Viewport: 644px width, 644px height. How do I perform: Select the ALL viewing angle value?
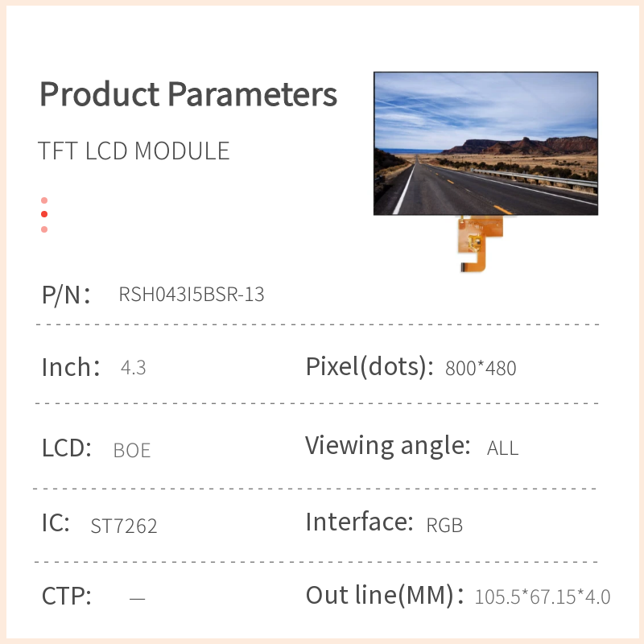[502, 448]
